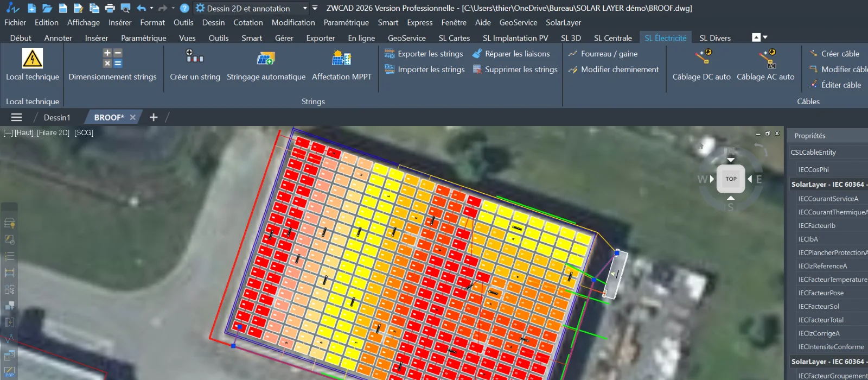
Task: Open the Help question mark icon
Action: click(184, 8)
